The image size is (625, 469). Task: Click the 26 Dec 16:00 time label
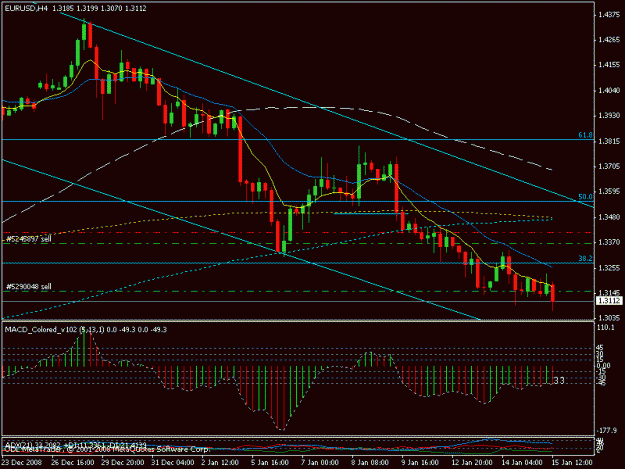tap(73, 463)
